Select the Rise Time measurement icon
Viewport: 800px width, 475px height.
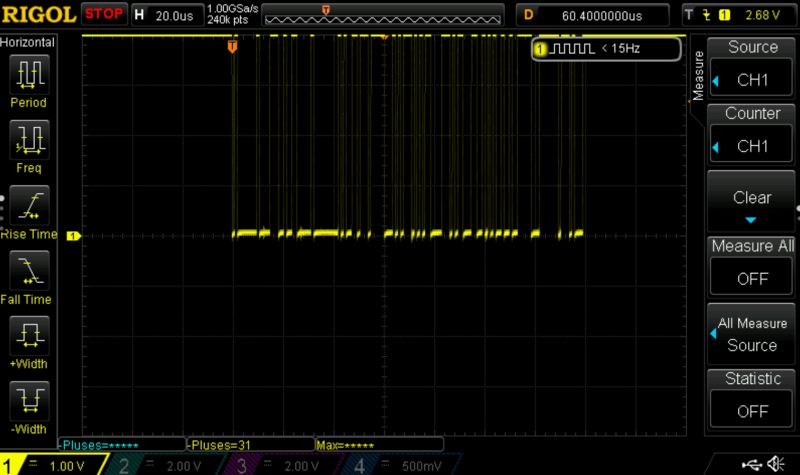click(30, 205)
